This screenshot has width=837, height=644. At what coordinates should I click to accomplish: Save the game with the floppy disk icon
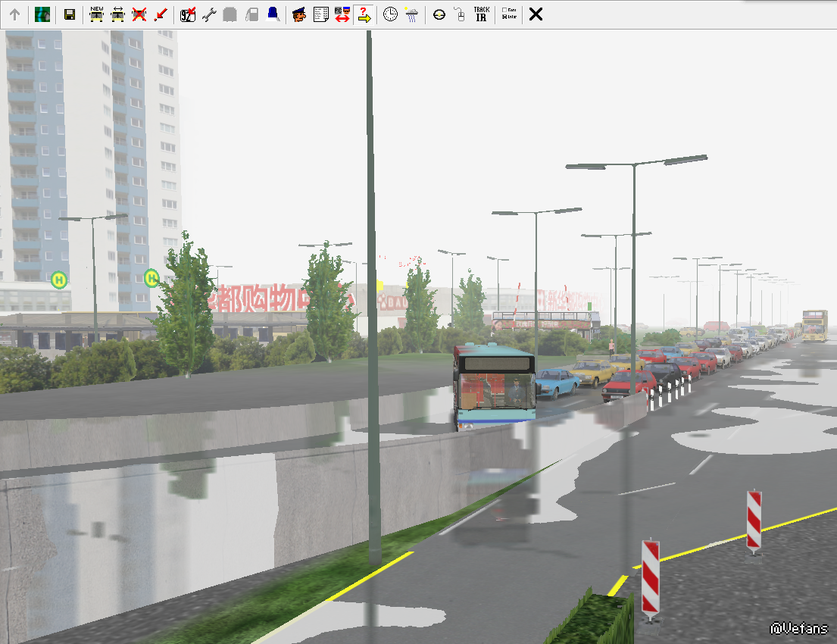(x=70, y=14)
